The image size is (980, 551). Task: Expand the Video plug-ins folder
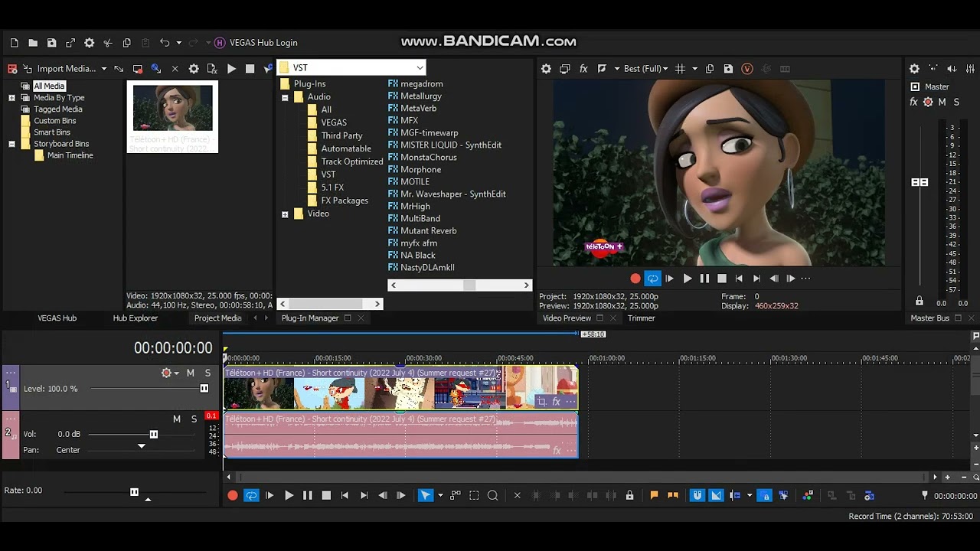(285, 214)
